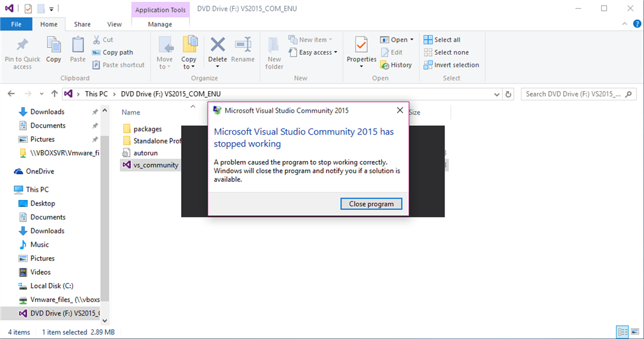Open the Delete options arrow
This screenshot has width=644, height=339.
pos(218,67)
